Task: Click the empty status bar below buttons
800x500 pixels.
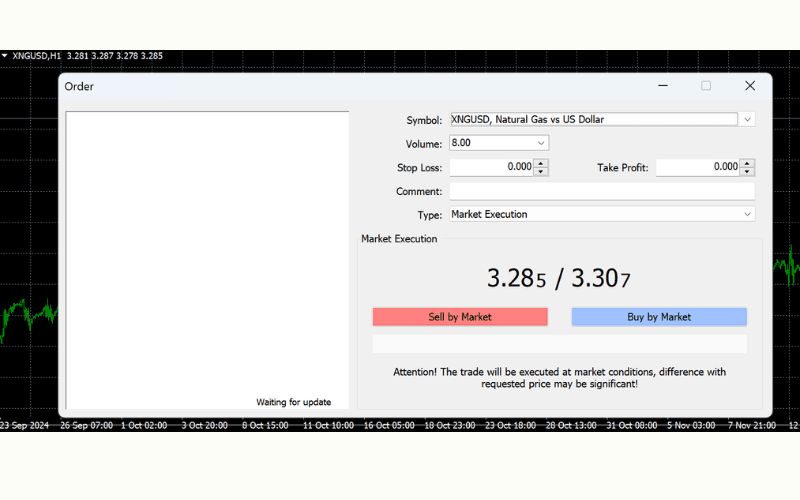Action: pos(559,344)
